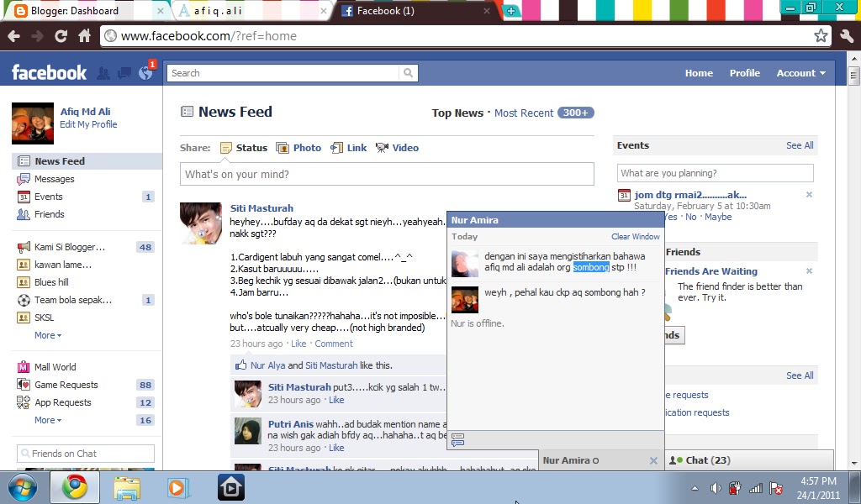861x504 pixels.
Task: Expand More under apps list
Action: pos(48,420)
